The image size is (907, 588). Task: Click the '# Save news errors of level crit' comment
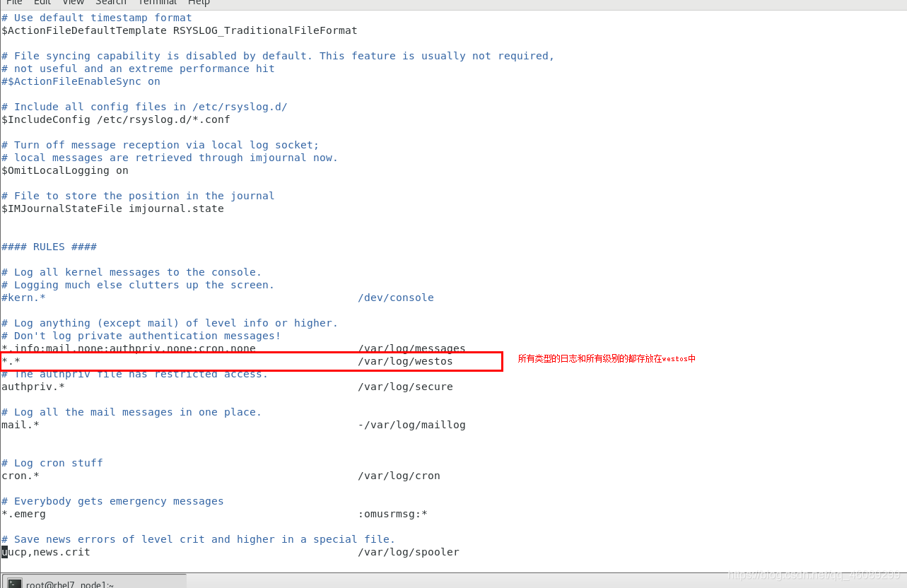[199, 539]
